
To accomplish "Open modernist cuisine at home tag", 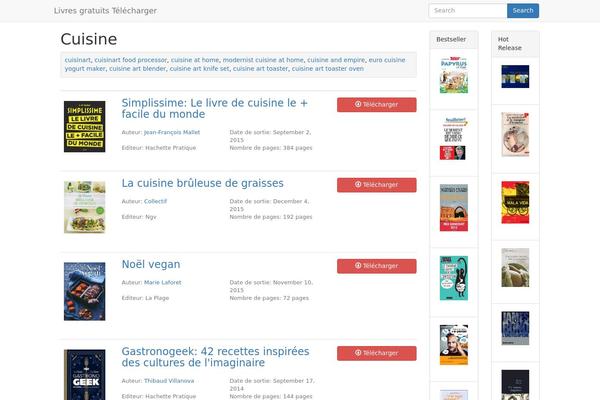I will tap(263, 60).
